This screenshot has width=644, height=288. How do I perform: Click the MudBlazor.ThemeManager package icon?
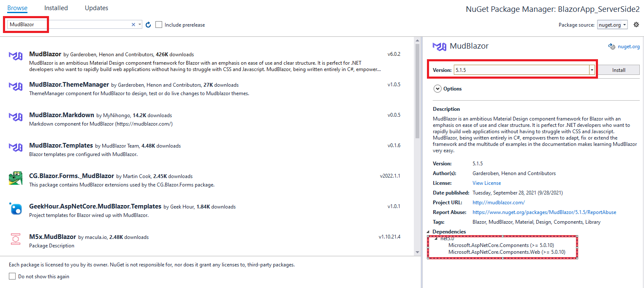pyautogui.click(x=16, y=86)
